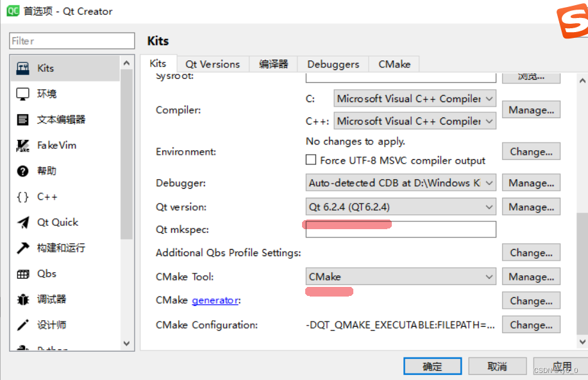
Task: Click Change button for CMake generator
Action: (531, 301)
